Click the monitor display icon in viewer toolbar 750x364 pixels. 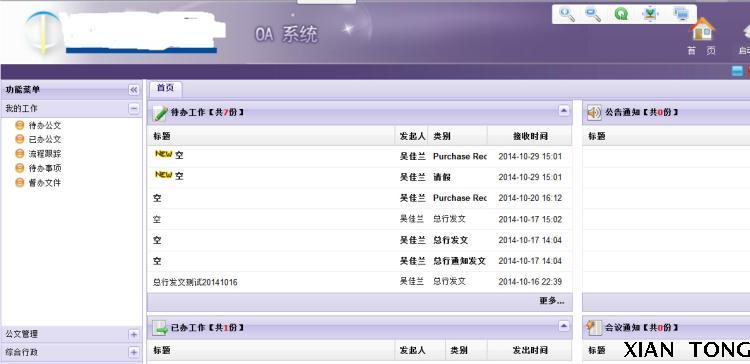[681, 14]
